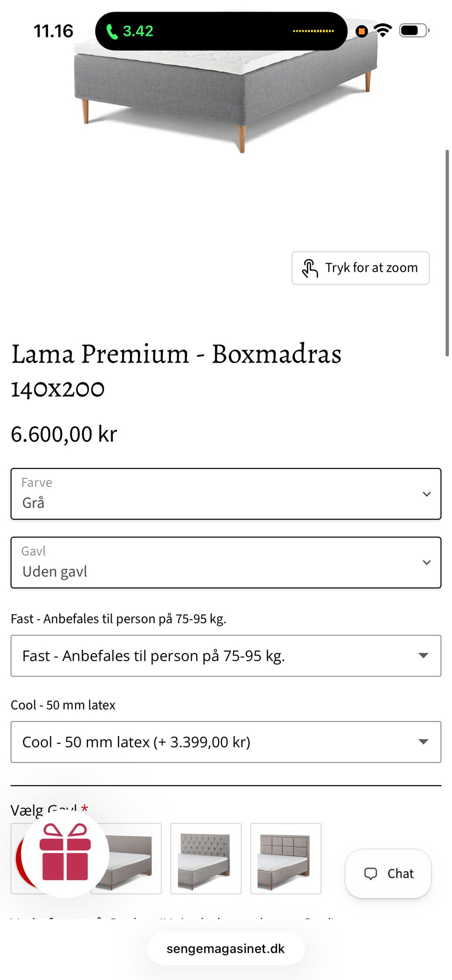This screenshot has width=452, height=980.
Task: Click the Tryk for at zoom button
Action: [x=361, y=268]
